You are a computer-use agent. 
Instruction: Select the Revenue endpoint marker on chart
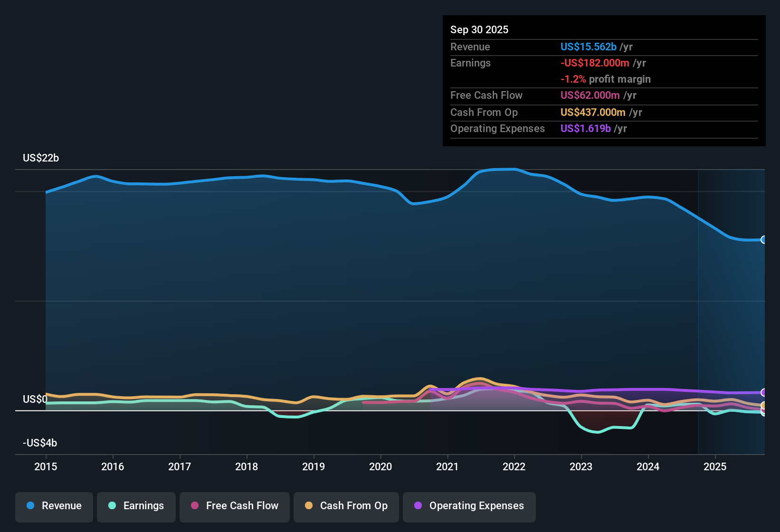tap(764, 240)
